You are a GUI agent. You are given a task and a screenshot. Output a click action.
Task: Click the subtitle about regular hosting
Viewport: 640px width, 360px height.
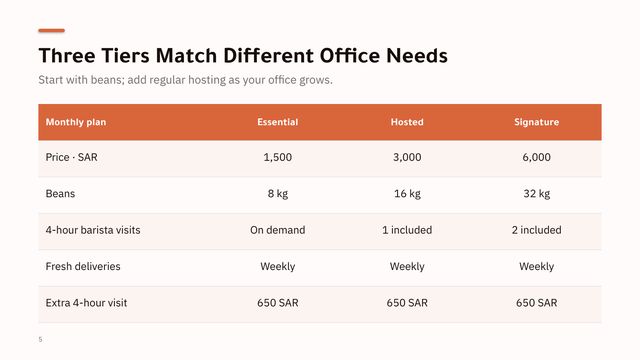[x=185, y=80]
